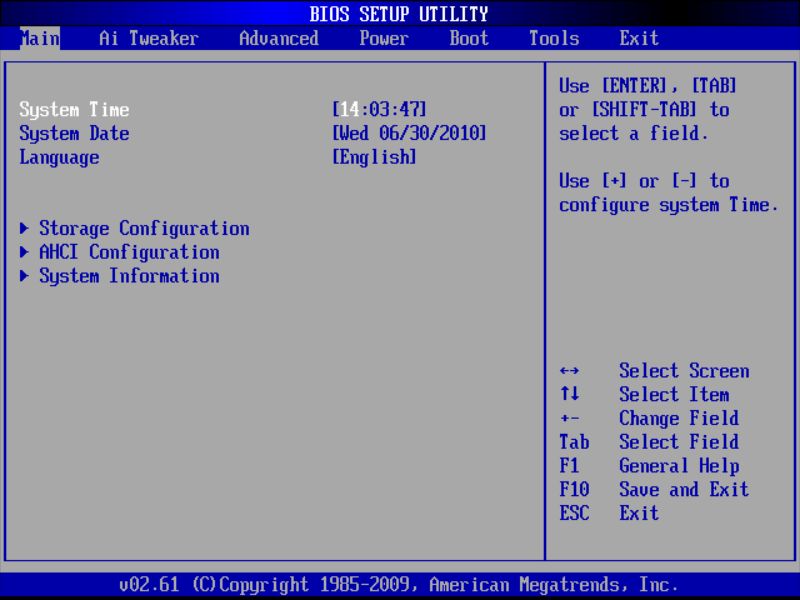Viewport: 800px width, 600px height.
Task: Click the BIOS SETUP UTILITY title
Action: pos(399,14)
